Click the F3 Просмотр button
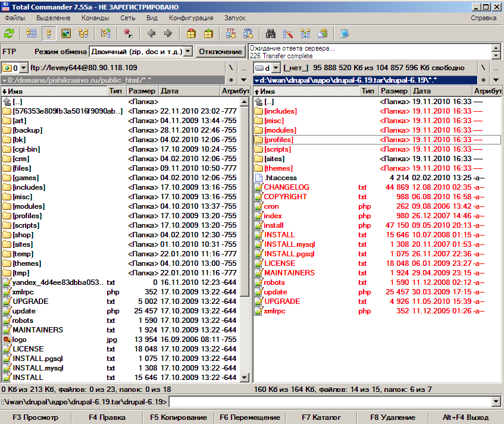 click(35, 417)
